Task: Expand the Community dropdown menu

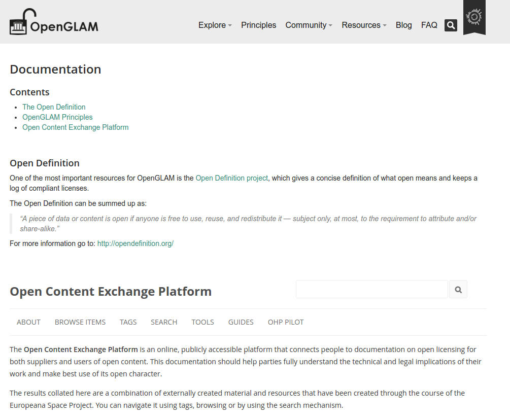Action: coord(309,25)
